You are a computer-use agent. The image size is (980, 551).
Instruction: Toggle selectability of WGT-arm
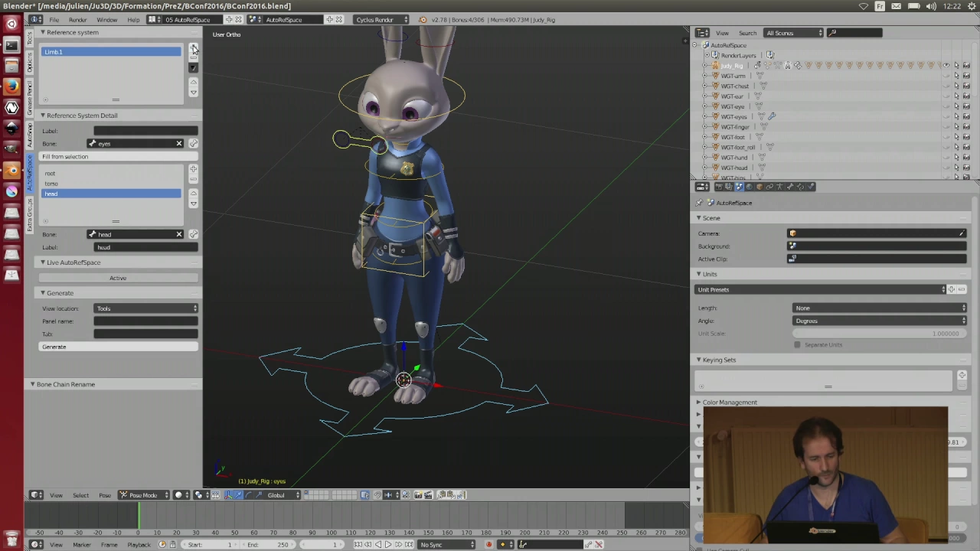pos(956,76)
